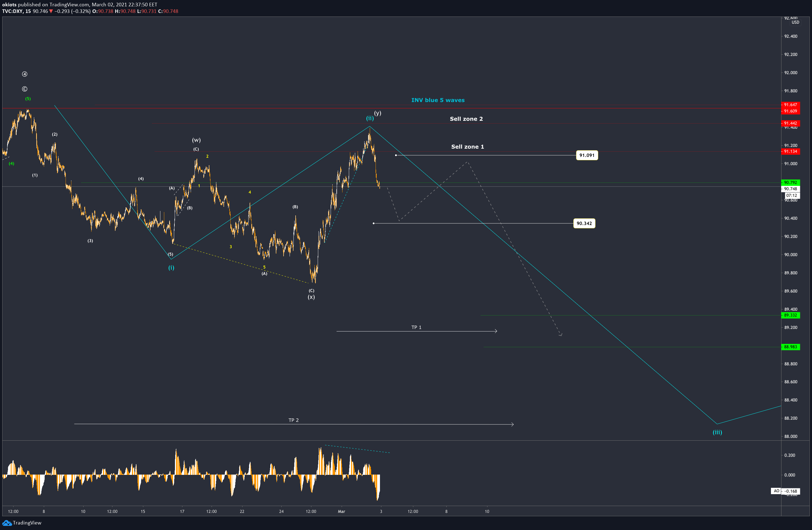Click the white (1) wave label
This screenshot has height=530, width=812.
[35, 175]
